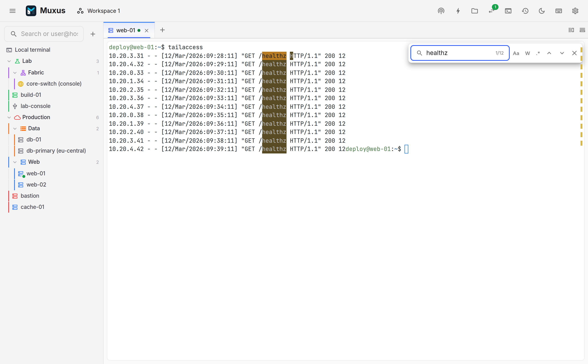Go to next search match

click(x=562, y=53)
